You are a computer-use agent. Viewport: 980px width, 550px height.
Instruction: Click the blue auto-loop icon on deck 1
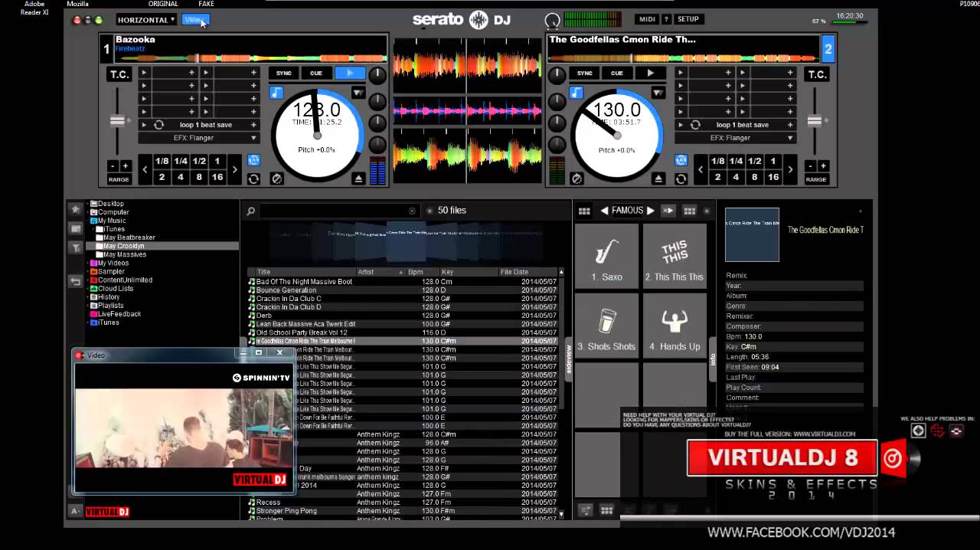click(x=253, y=160)
